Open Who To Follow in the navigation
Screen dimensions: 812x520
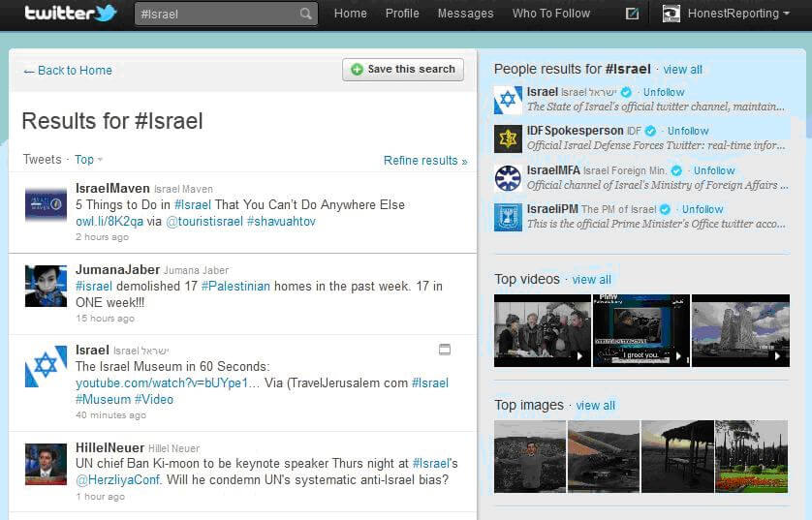(x=550, y=14)
